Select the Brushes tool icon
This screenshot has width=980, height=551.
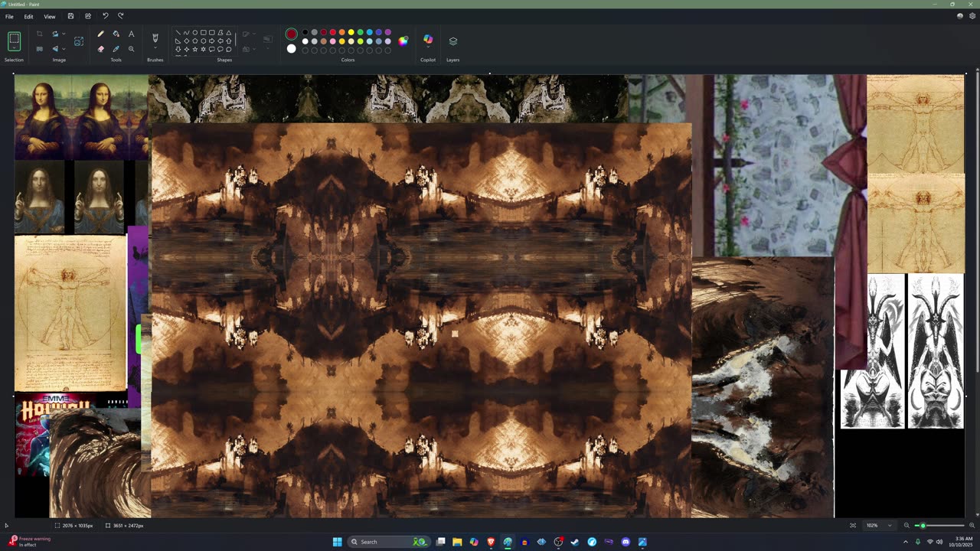(x=155, y=37)
